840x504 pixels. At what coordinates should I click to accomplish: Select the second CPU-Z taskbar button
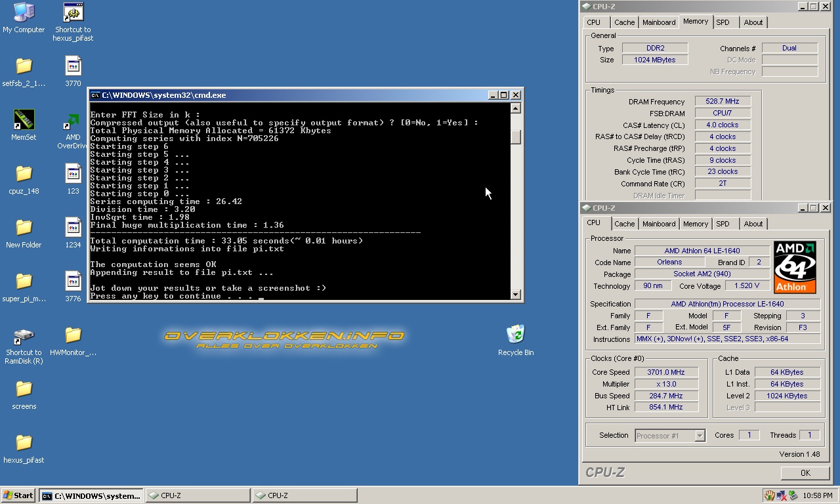tap(304, 495)
